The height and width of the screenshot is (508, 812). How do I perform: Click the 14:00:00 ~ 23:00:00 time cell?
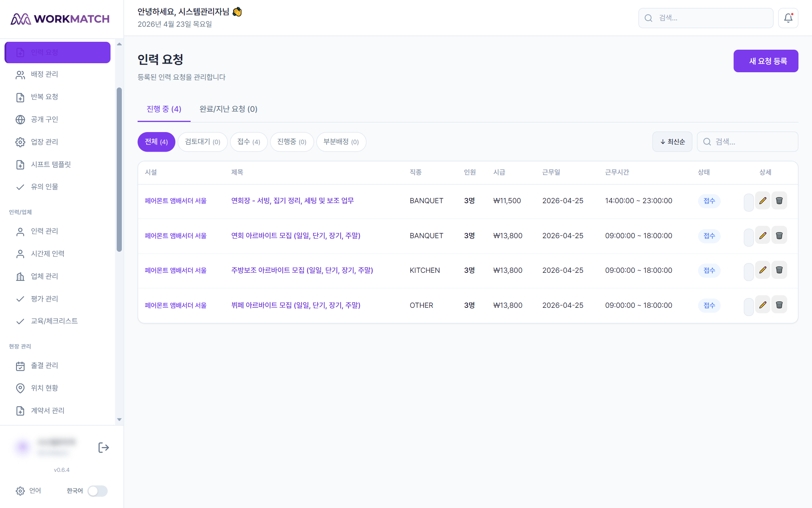pyautogui.click(x=639, y=201)
